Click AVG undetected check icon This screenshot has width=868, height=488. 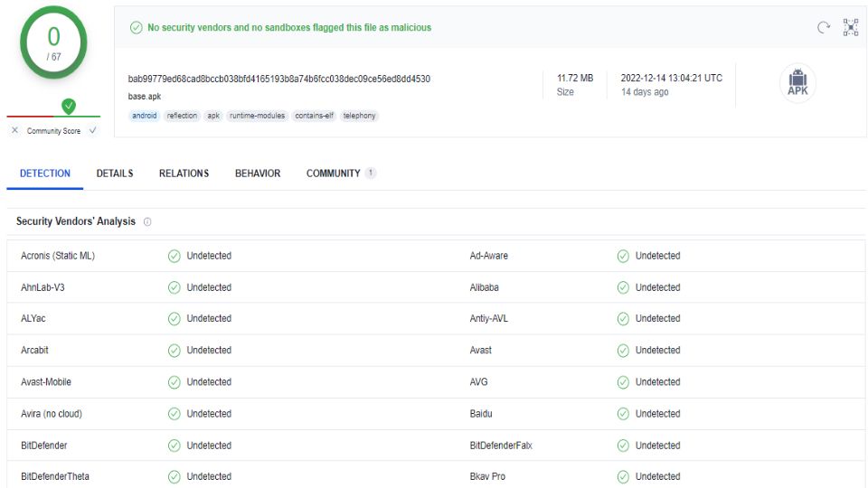pyautogui.click(x=623, y=382)
